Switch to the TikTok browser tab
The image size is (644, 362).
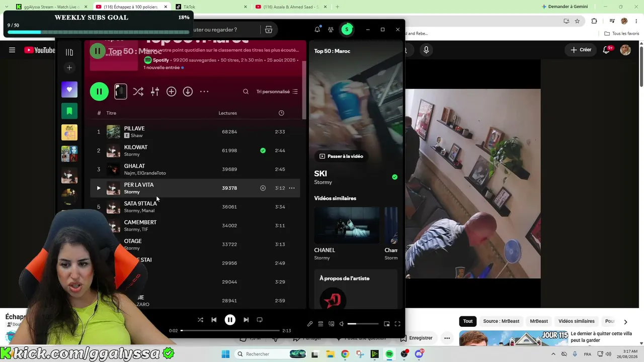211,7
